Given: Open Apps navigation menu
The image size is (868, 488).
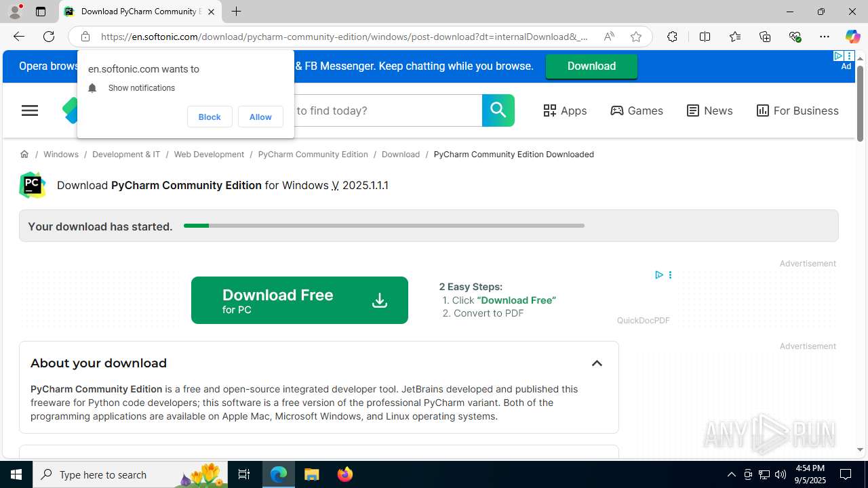Looking at the screenshot, I should (x=565, y=110).
